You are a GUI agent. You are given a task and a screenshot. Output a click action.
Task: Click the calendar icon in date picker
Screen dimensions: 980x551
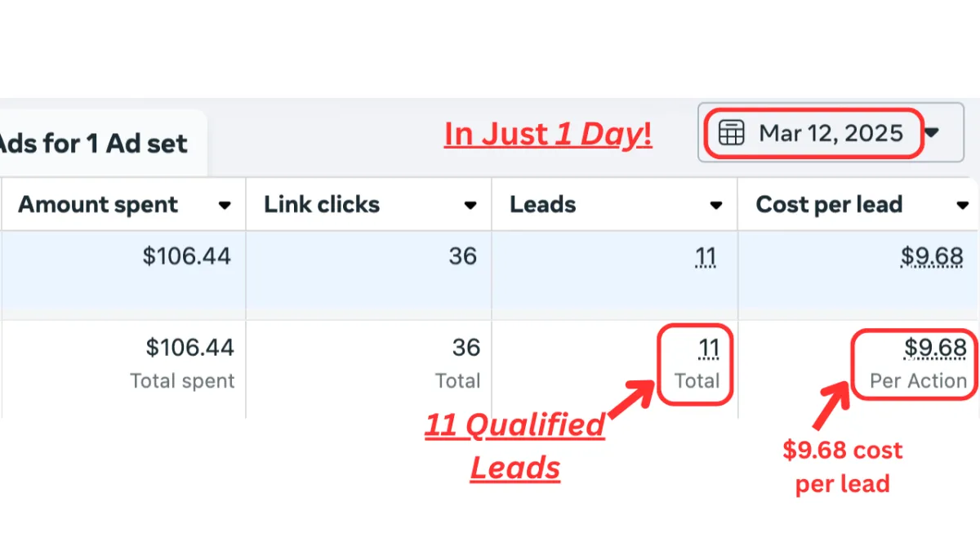coord(731,132)
